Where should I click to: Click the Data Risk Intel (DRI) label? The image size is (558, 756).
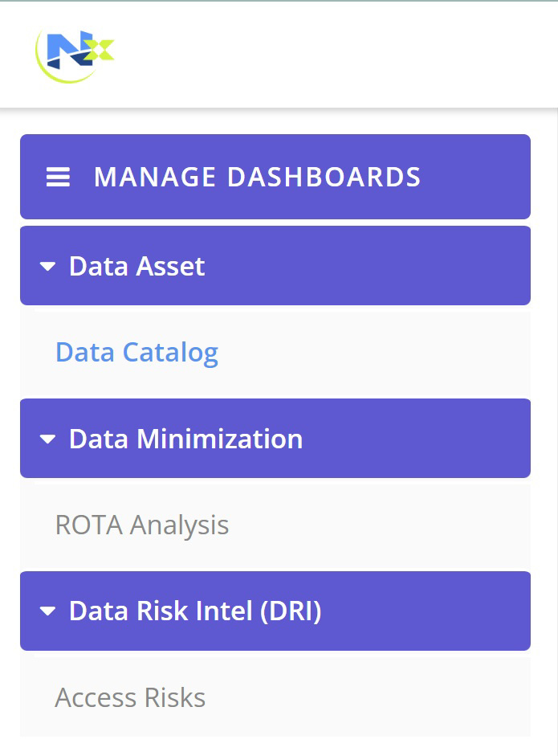click(x=195, y=611)
